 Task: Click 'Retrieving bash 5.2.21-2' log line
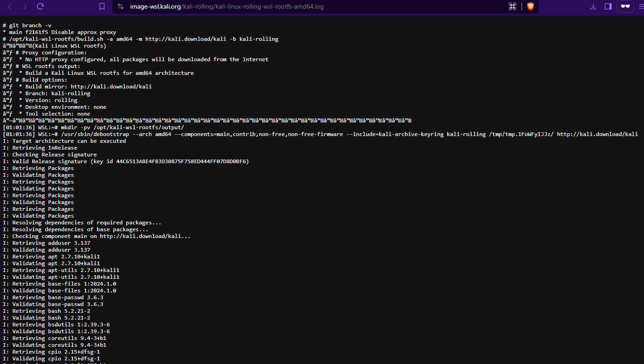pyautogui.click(x=46, y=311)
